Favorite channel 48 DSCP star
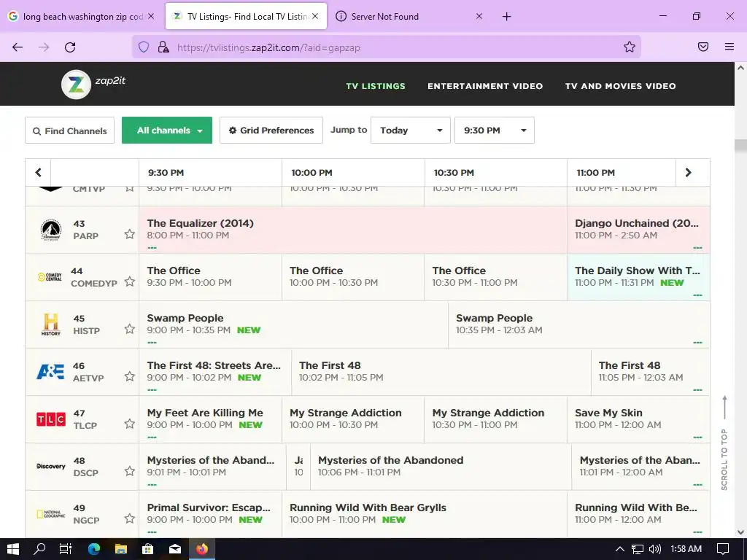Screen dimensions: 747x560 coord(130,471)
